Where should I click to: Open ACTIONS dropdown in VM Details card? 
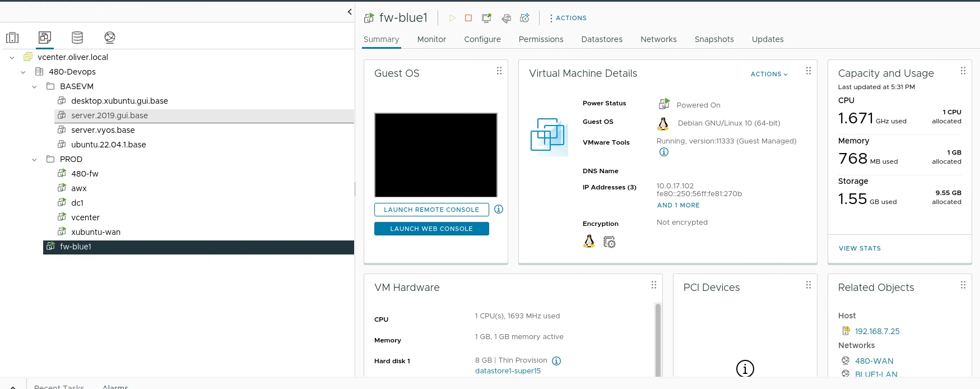pos(769,74)
